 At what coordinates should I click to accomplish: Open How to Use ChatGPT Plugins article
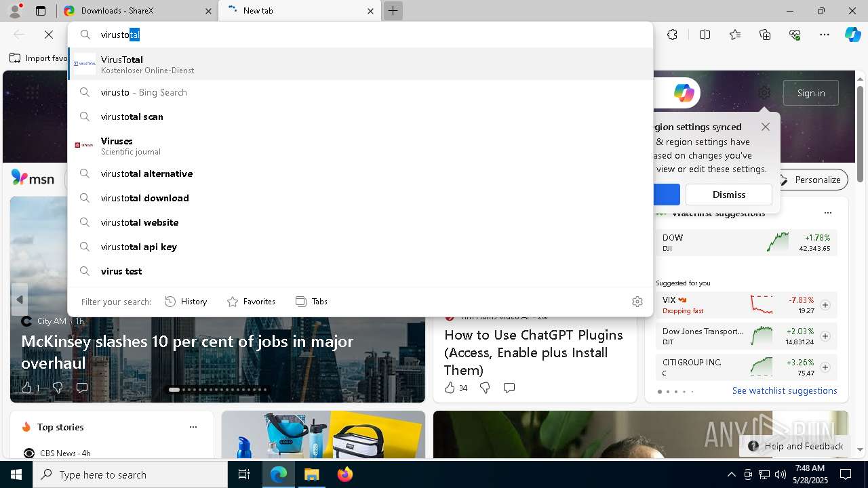click(x=534, y=352)
